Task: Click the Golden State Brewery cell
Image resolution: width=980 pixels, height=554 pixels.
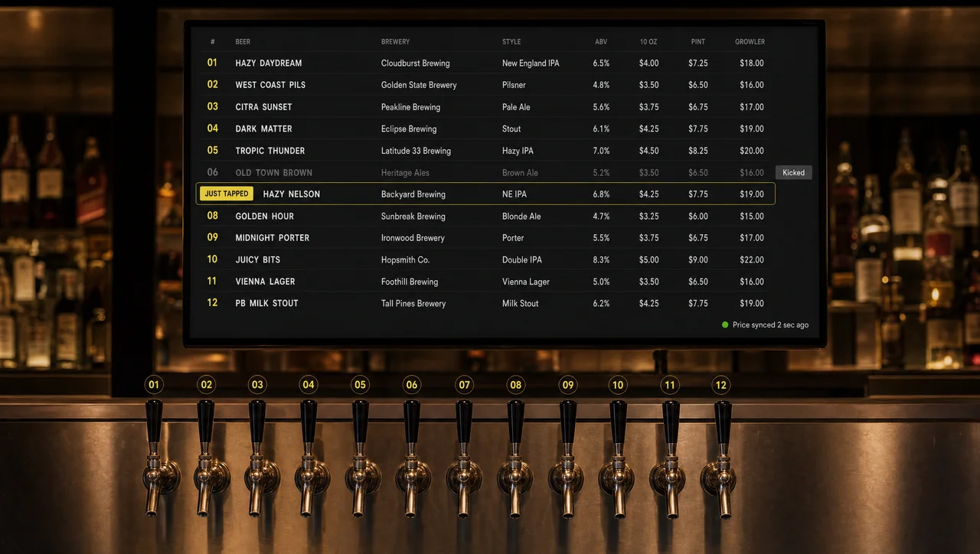Action: (x=419, y=85)
